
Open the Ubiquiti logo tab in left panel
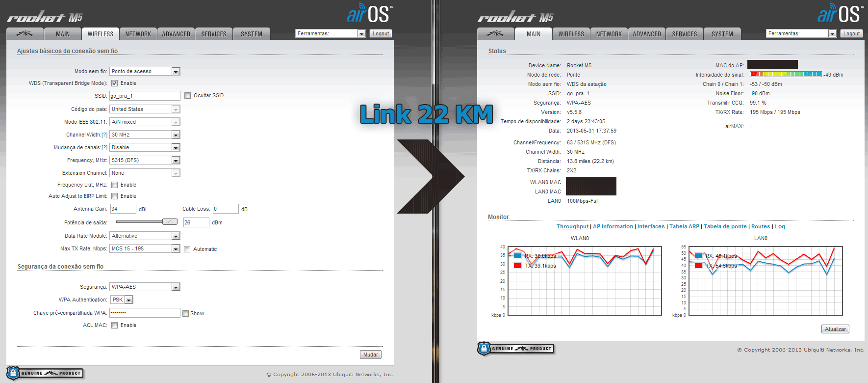pyautogui.click(x=25, y=34)
